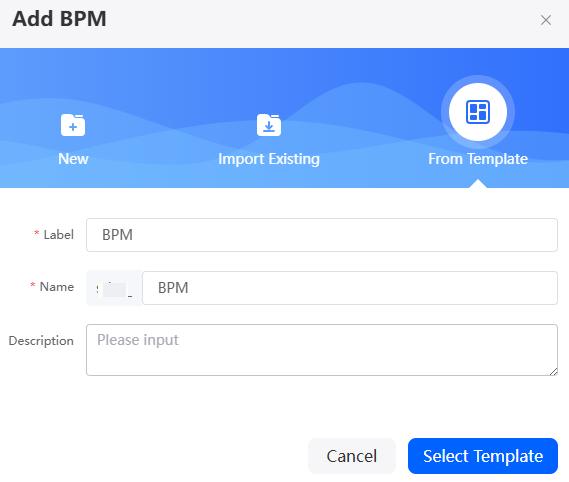Click into the Description text area

point(322,350)
